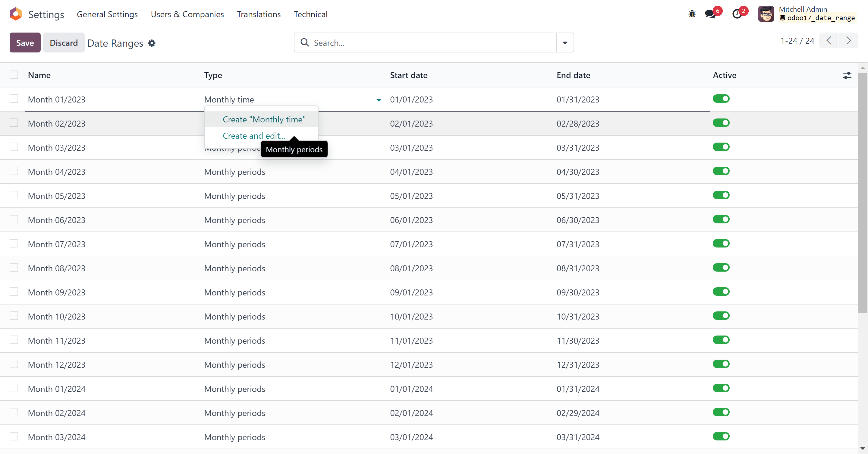The width and height of the screenshot is (868, 454).
Task: Click the Save button
Action: tap(25, 43)
